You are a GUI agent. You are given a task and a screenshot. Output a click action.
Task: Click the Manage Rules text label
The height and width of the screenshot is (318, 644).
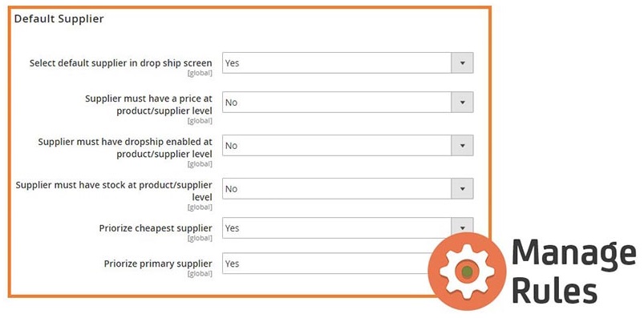[573, 272]
